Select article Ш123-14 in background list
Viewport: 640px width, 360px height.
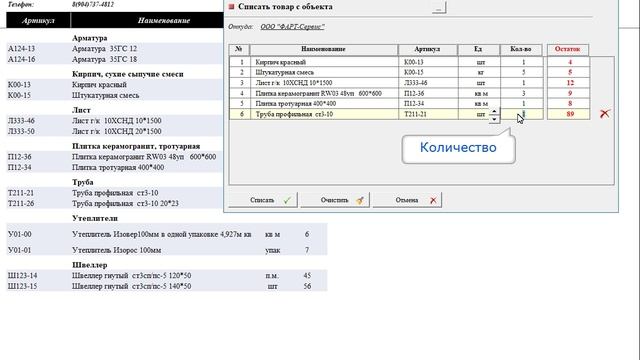coord(22,276)
